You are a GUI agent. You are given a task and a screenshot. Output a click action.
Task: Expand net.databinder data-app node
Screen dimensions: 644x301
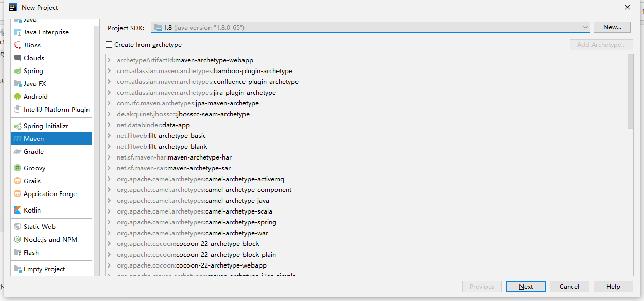(x=109, y=125)
